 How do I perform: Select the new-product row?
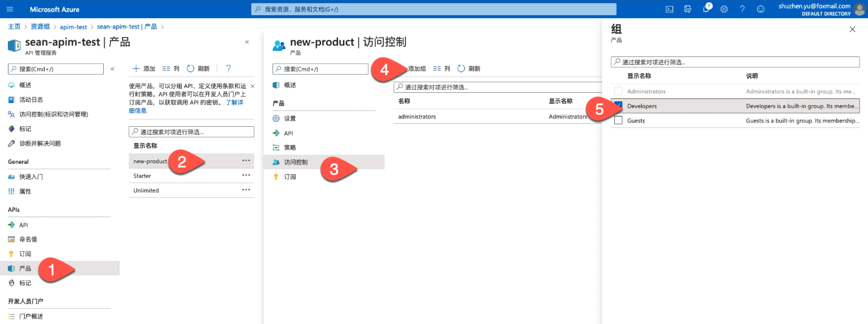(192, 161)
